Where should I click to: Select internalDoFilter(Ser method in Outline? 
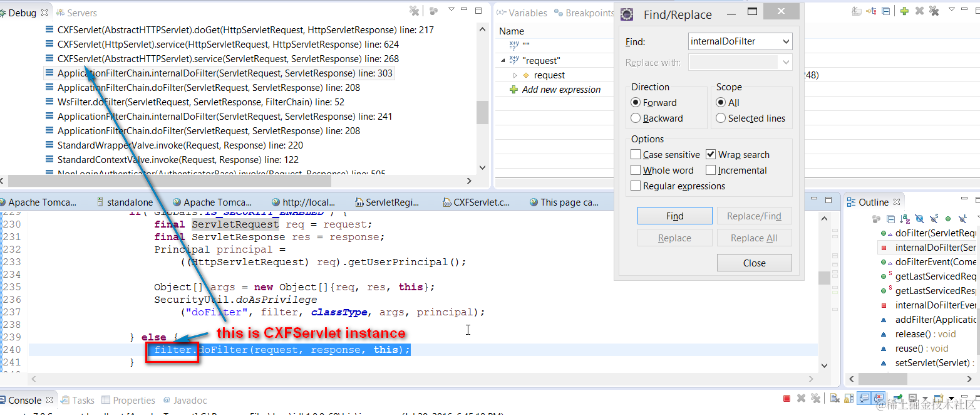pos(928,248)
